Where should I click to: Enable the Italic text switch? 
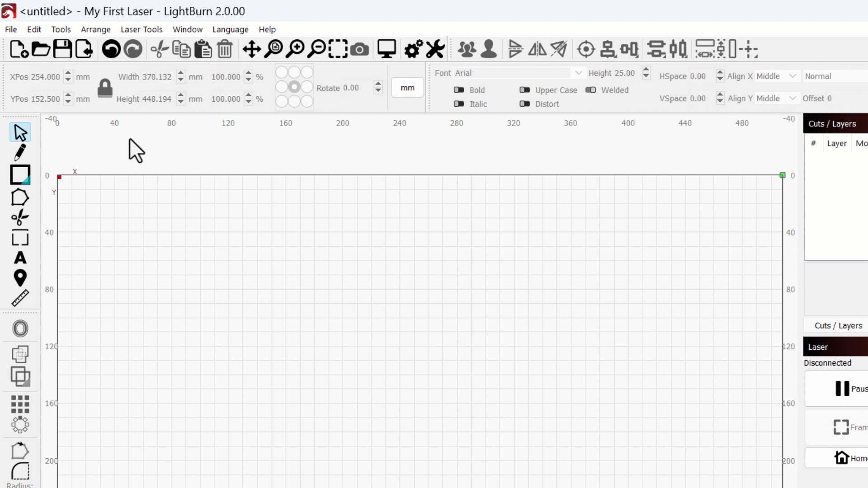459,104
